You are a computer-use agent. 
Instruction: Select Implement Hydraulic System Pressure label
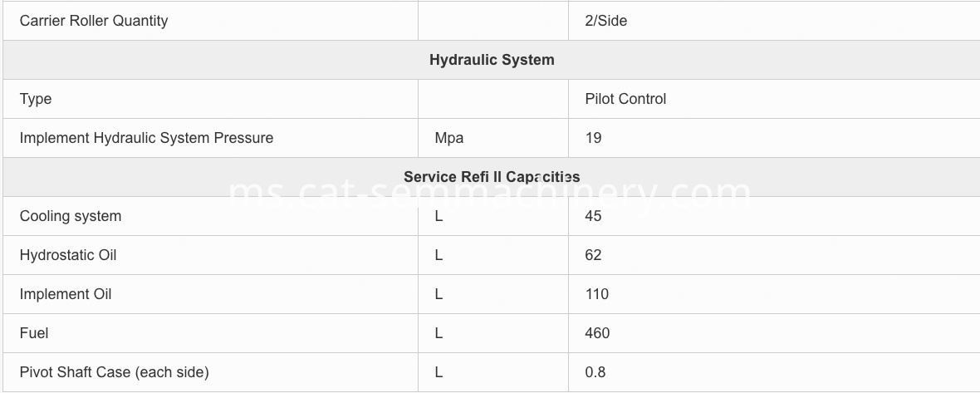[x=146, y=138]
